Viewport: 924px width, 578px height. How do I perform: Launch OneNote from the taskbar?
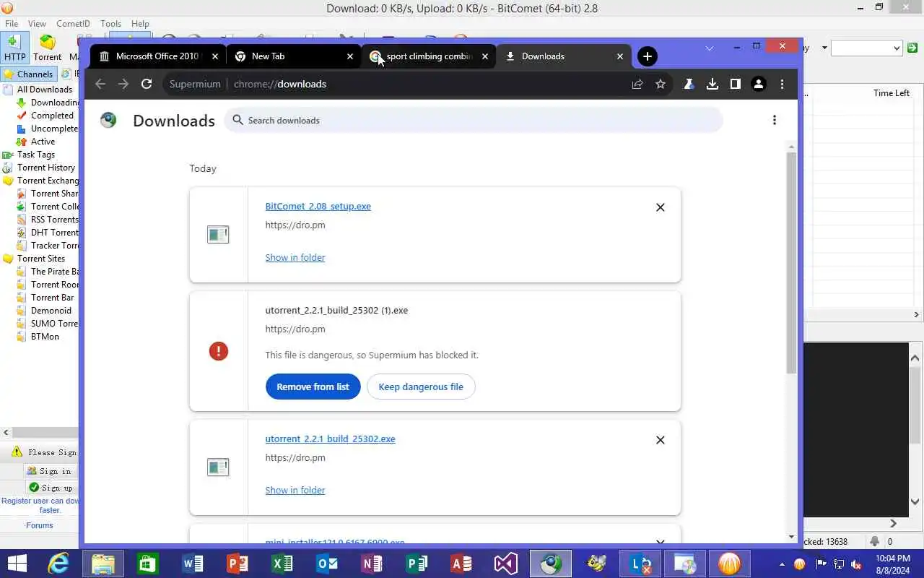(x=372, y=564)
